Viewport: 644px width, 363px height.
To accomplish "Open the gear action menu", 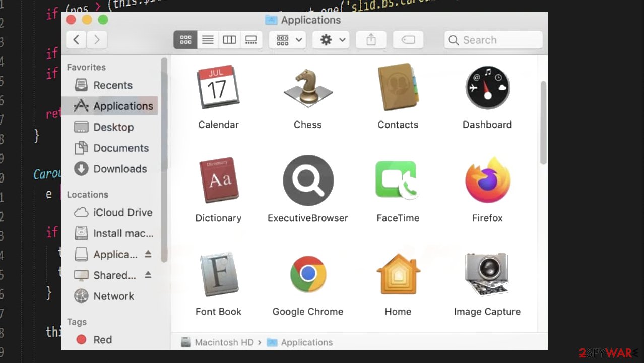I will click(331, 40).
